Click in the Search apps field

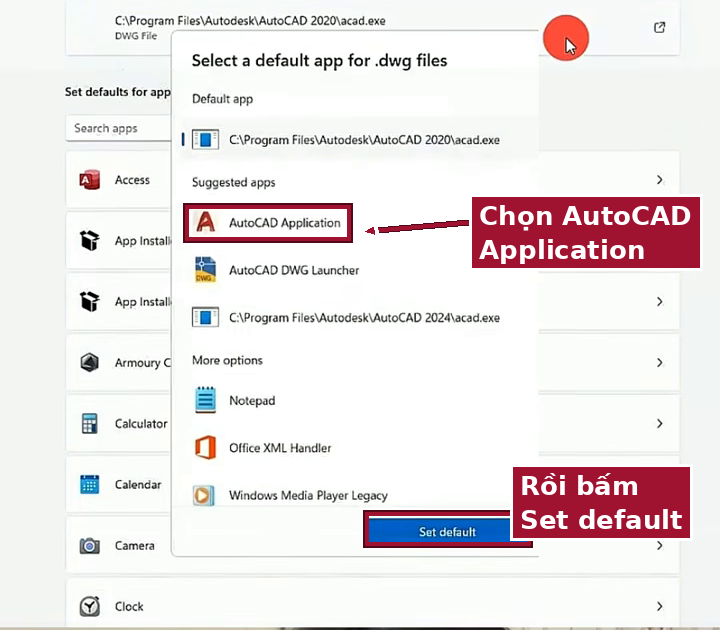(119, 128)
